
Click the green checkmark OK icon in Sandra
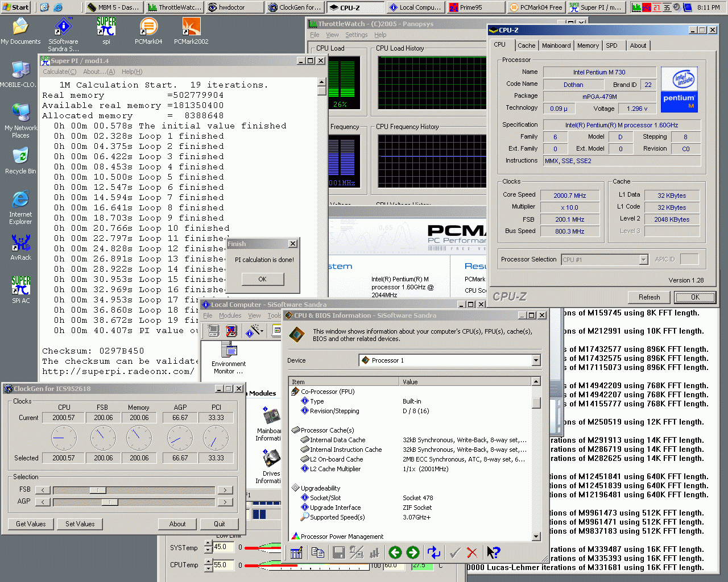point(454,552)
